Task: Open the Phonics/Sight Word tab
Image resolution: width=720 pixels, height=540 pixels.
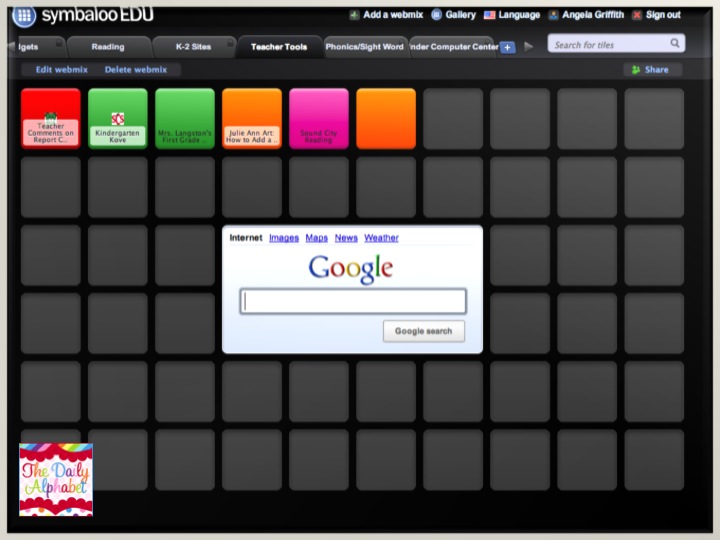Action: click(365, 47)
